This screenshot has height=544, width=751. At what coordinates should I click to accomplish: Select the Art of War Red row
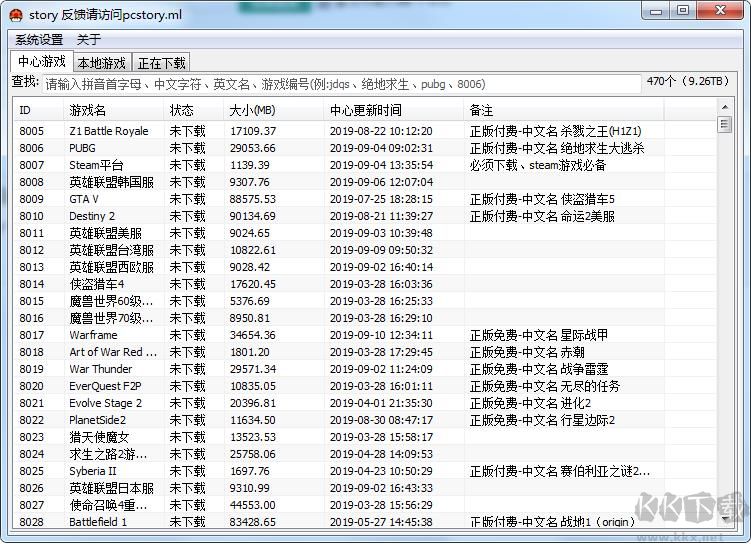pos(364,352)
